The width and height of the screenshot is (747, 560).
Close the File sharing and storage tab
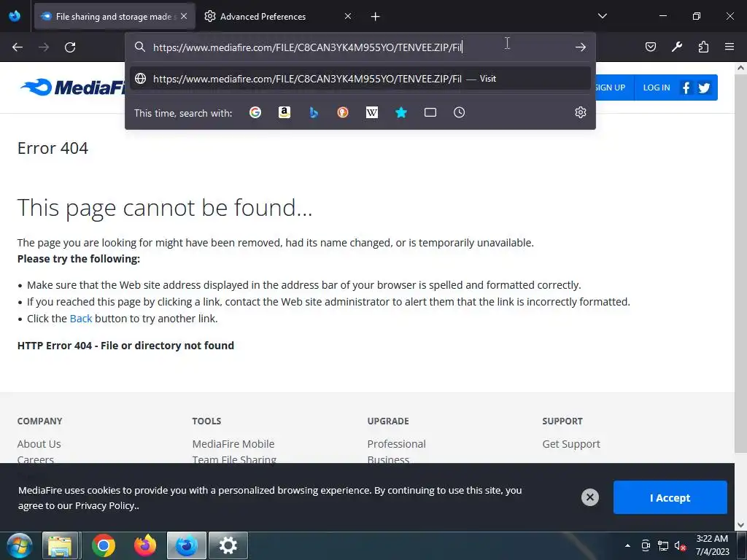pyautogui.click(x=184, y=16)
